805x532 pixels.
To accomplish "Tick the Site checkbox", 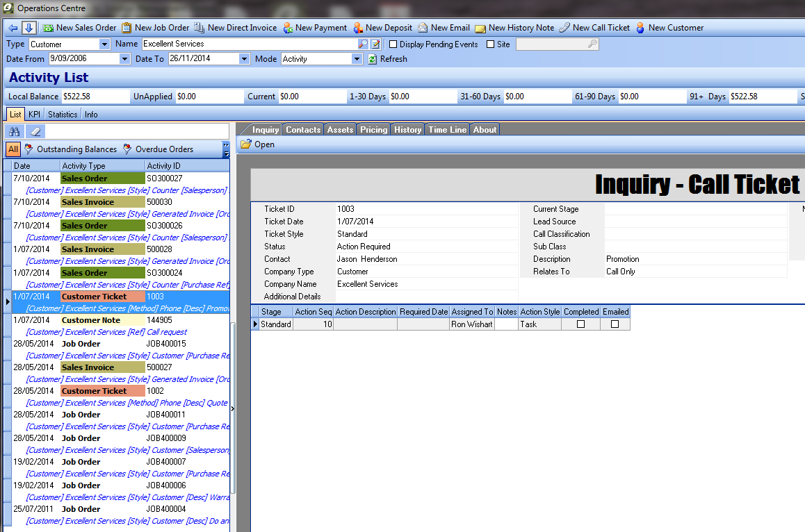I will point(490,44).
